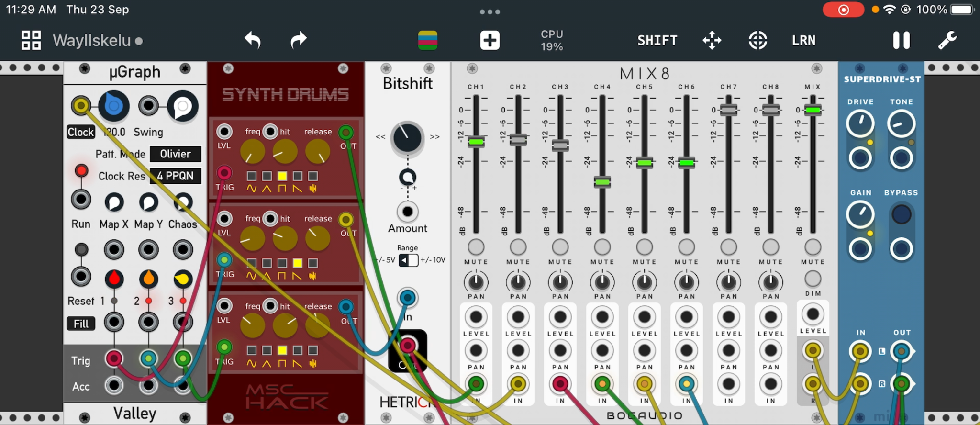The image size is (980, 425).
Task: Click the Superdrive GAIN knob
Action: pos(860,214)
